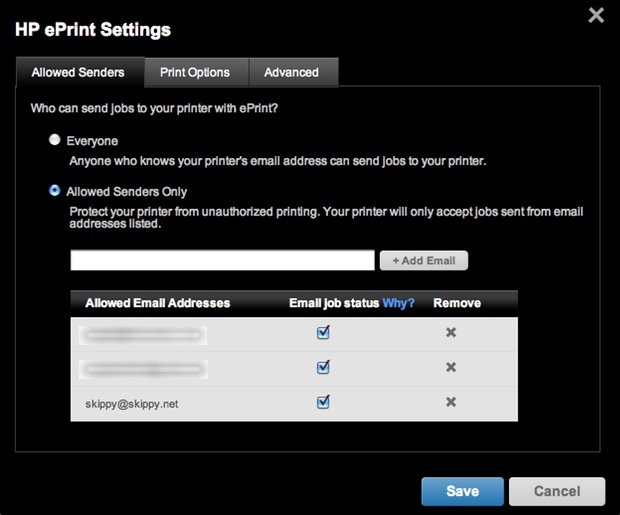Select the first blurred email entry

tap(145, 333)
